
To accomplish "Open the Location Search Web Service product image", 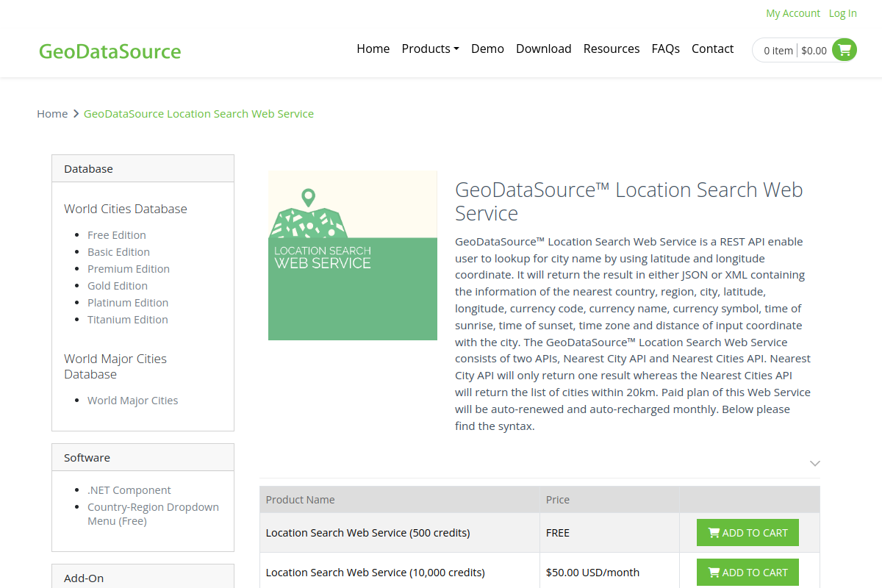I will pyautogui.click(x=353, y=256).
